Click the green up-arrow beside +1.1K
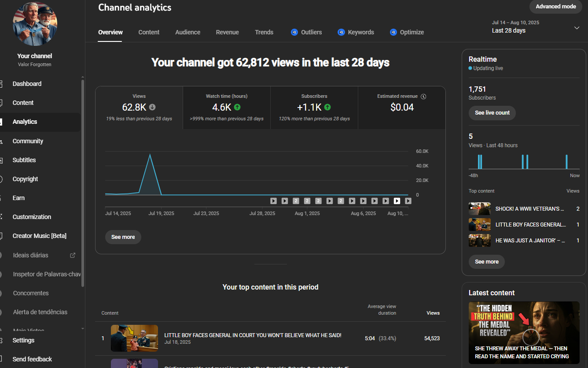Viewport: 588px width, 368px height. point(327,107)
